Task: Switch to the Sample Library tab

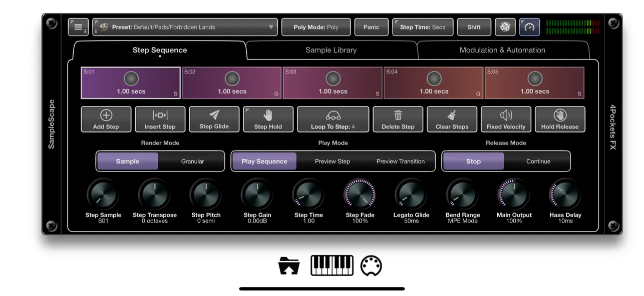Action: pyautogui.click(x=331, y=50)
